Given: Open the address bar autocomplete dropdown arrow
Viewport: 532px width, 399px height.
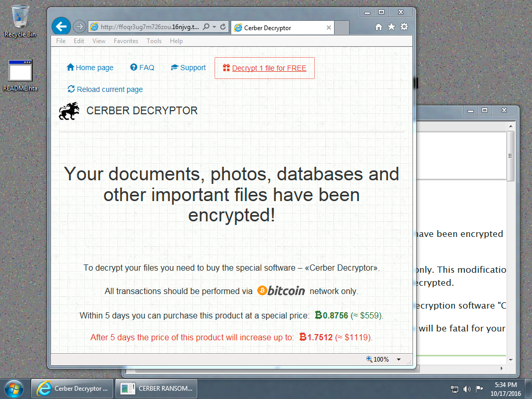Looking at the screenshot, I should 215,27.
